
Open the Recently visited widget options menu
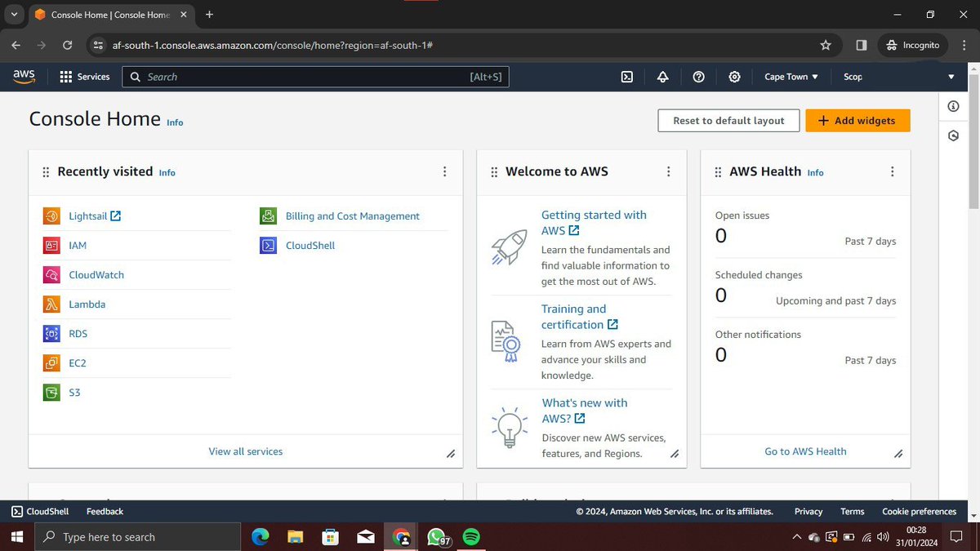tap(444, 171)
